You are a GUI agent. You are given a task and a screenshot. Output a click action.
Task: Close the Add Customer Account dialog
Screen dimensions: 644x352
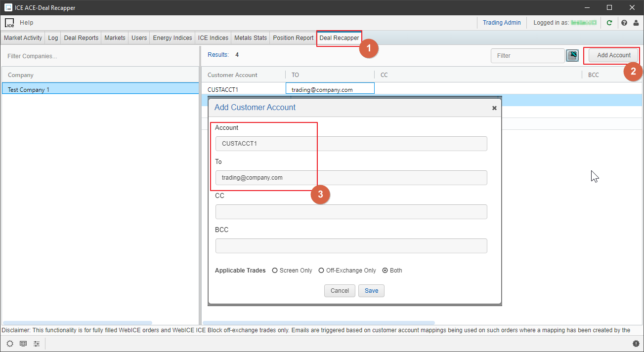pos(494,108)
